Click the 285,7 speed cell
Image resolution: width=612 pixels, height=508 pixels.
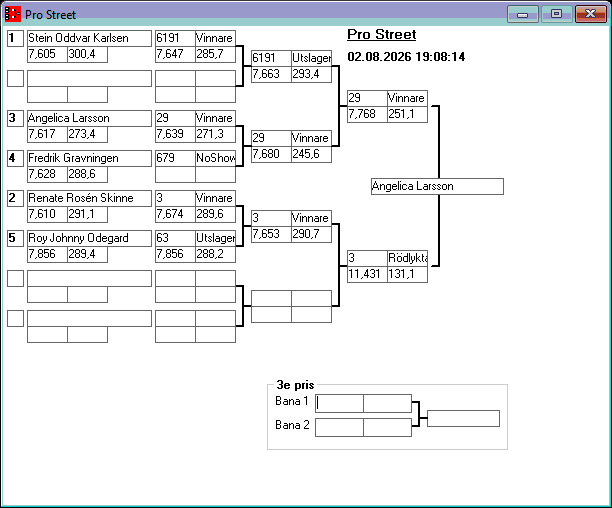point(215,54)
